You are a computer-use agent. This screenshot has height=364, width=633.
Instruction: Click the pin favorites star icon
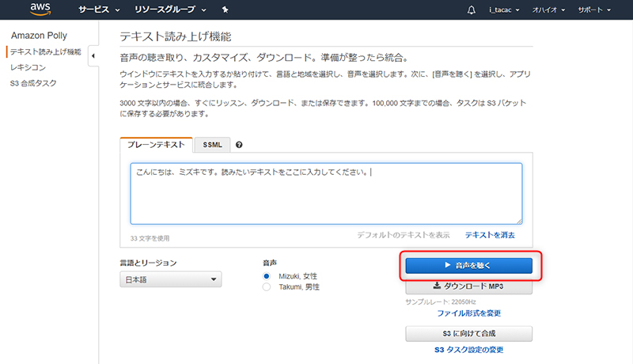coord(226,9)
